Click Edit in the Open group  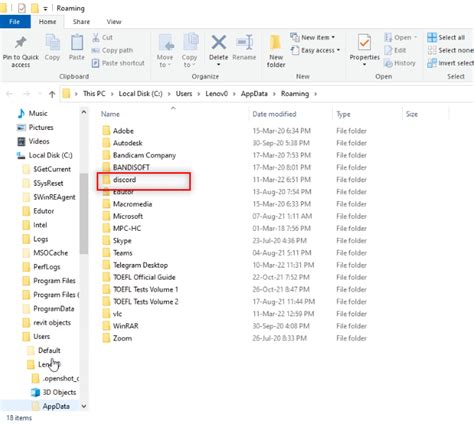[395, 50]
